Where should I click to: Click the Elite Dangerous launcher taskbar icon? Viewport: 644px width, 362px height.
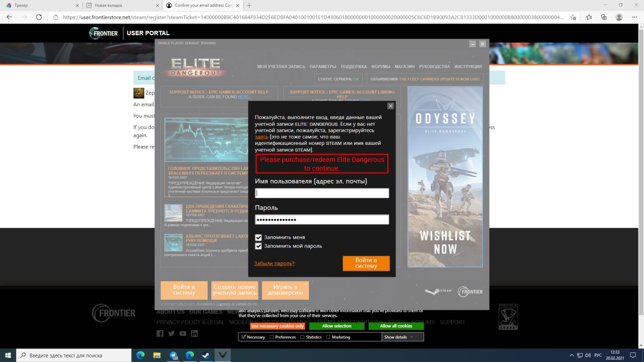coord(222,355)
